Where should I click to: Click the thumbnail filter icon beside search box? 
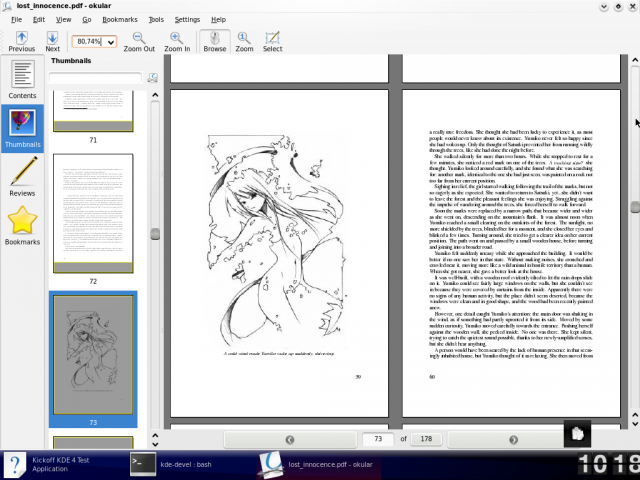pyautogui.click(x=153, y=77)
